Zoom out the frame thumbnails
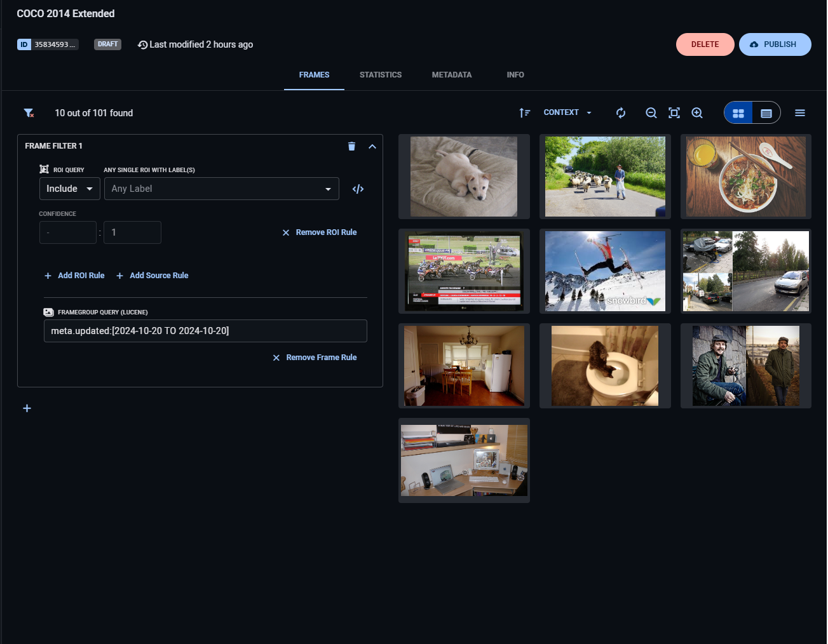Image resolution: width=828 pixels, height=644 pixels. pos(651,113)
